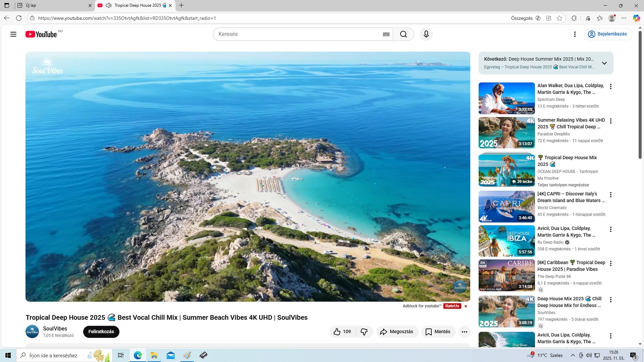Expand the Következő playlist panel chevron

click(604, 63)
